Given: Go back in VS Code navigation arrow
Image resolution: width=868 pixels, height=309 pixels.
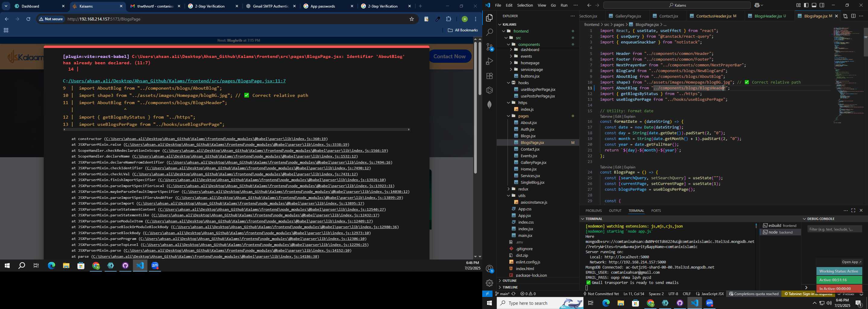Looking at the screenshot, I should coord(589,5).
